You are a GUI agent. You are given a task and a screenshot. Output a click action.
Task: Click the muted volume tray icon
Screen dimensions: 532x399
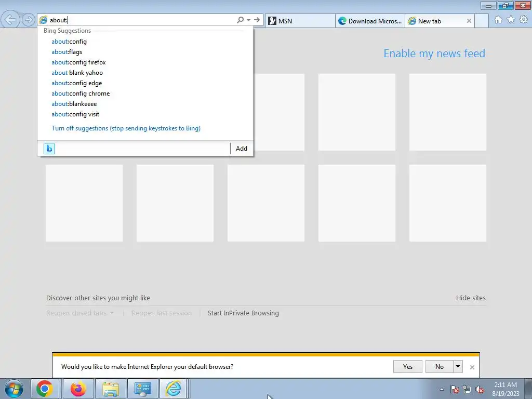[x=480, y=389]
